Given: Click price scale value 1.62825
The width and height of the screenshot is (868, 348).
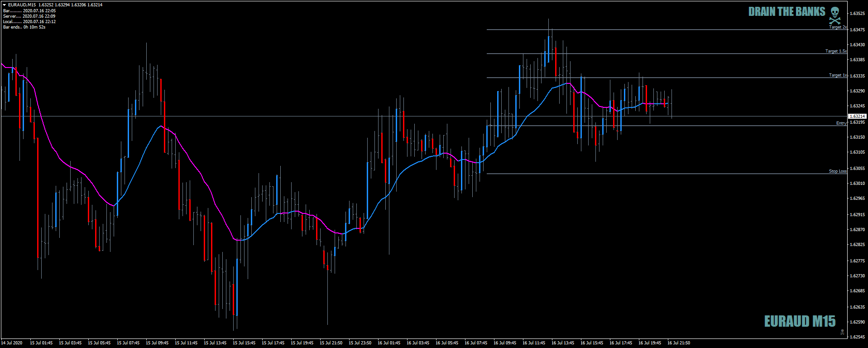Looking at the screenshot, I should coord(858,245).
